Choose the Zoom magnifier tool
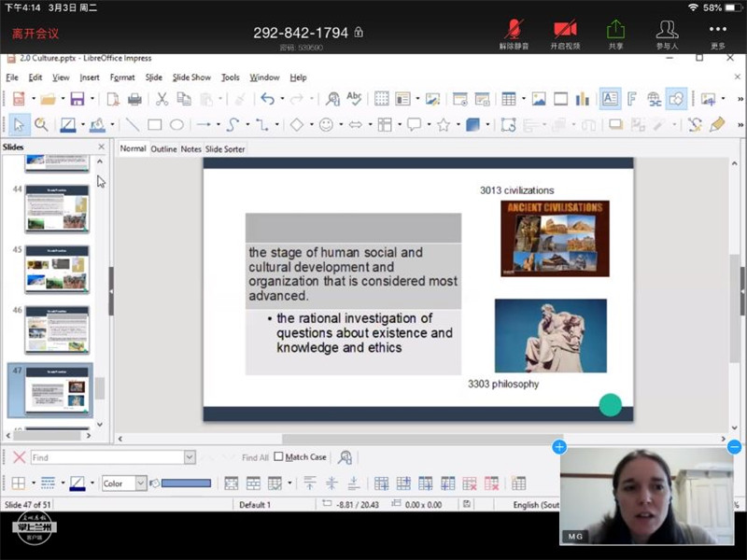This screenshot has height=560, width=747. (41, 124)
